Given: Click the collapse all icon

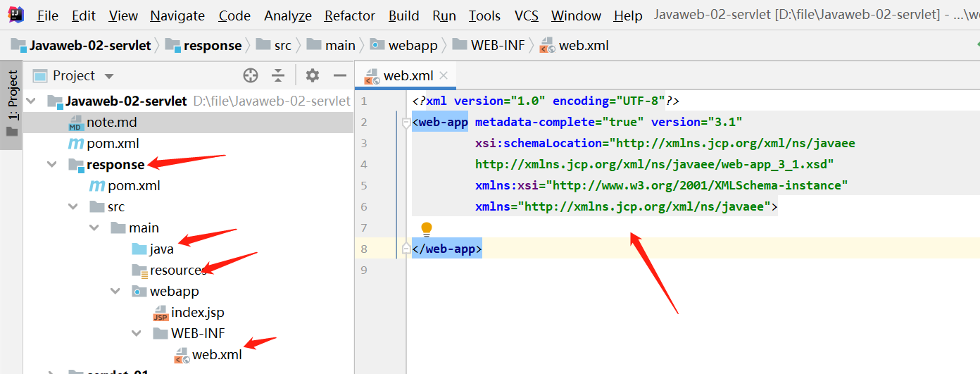Looking at the screenshot, I should tap(279, 75).
